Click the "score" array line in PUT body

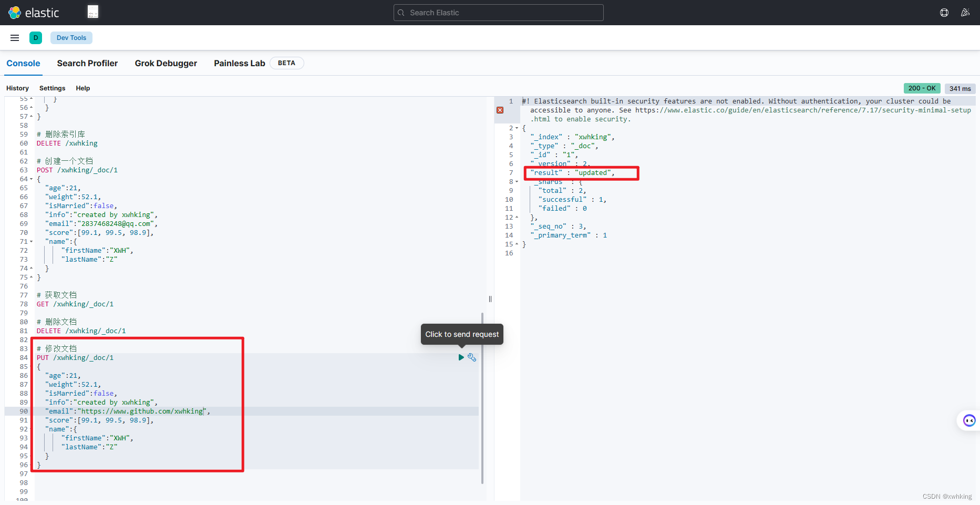(x=99, y=420)
